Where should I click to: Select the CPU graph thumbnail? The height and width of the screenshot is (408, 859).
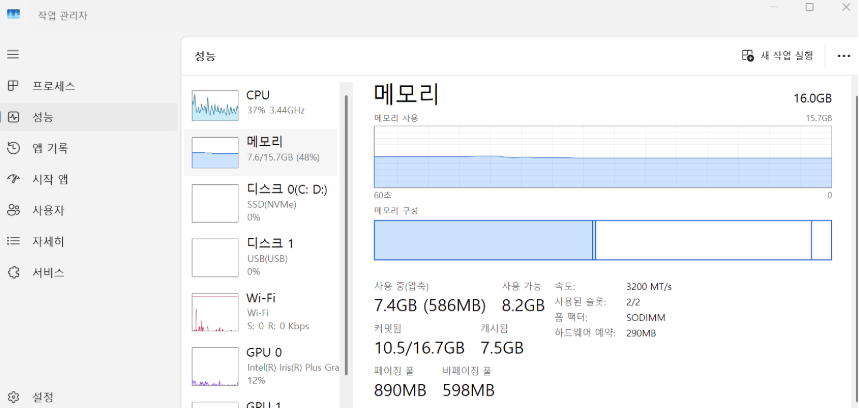[215, 105]
